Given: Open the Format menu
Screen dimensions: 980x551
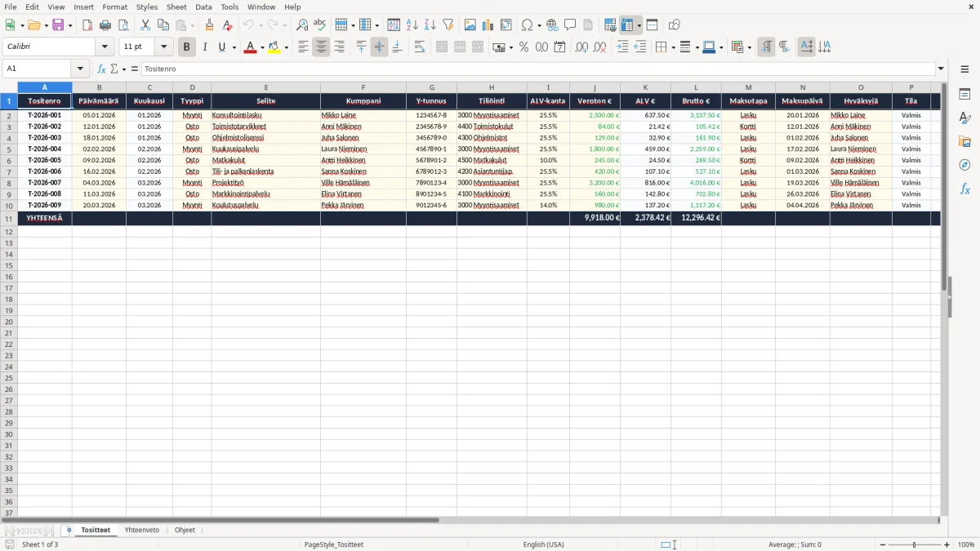Looking at the screenshot, I should click(x=115, y=7).
